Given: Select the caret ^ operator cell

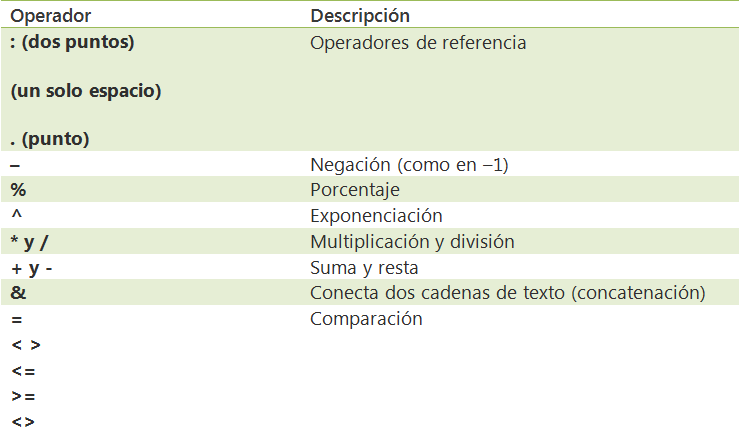Looking at the screenshot, I should (x=16, y=216).
